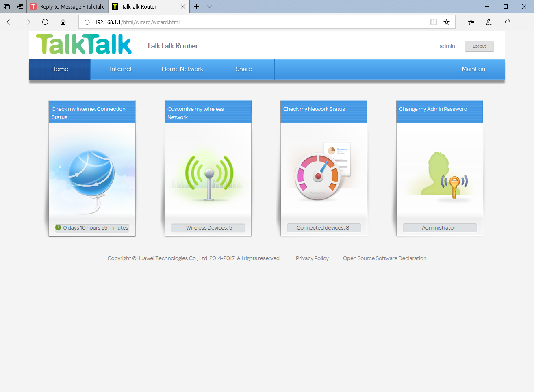
Task: View the Open Source Software Declaration
Action: tap(384, 258)
